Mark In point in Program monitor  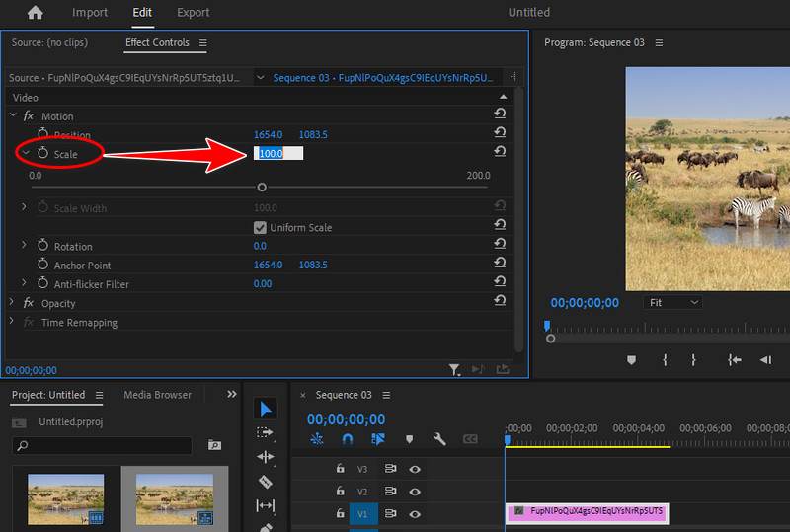[666, 360]
